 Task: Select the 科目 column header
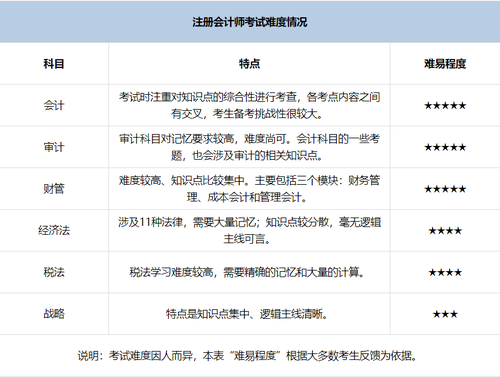[54, 64]
